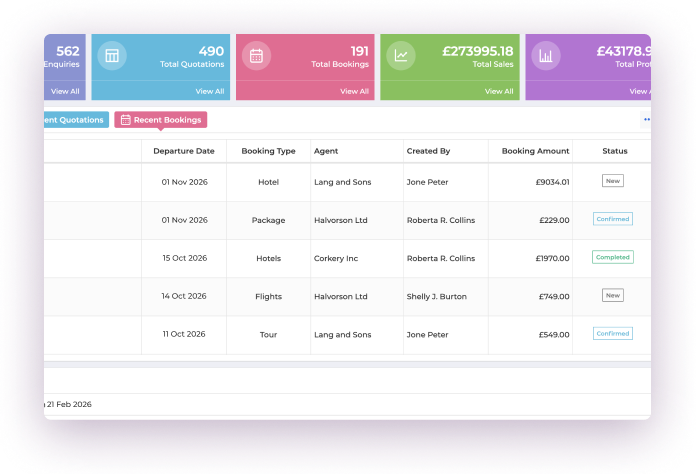Click Jone Peter in Hotel row
The image size is (696, 474).
tap(427, 182)
